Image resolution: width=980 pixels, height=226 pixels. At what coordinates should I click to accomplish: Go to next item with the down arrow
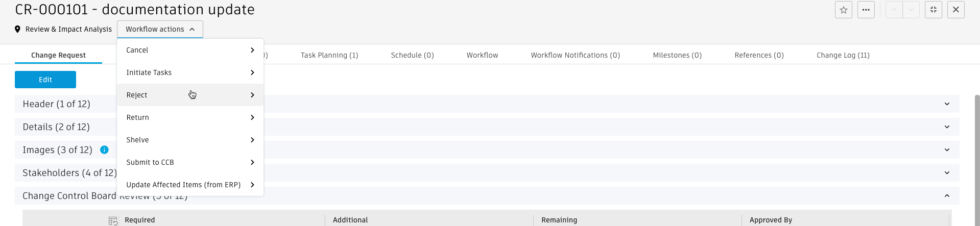[911, 10]
